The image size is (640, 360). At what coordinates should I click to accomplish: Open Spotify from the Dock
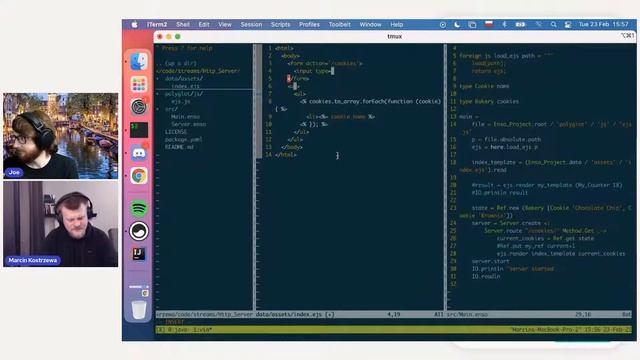139,208
